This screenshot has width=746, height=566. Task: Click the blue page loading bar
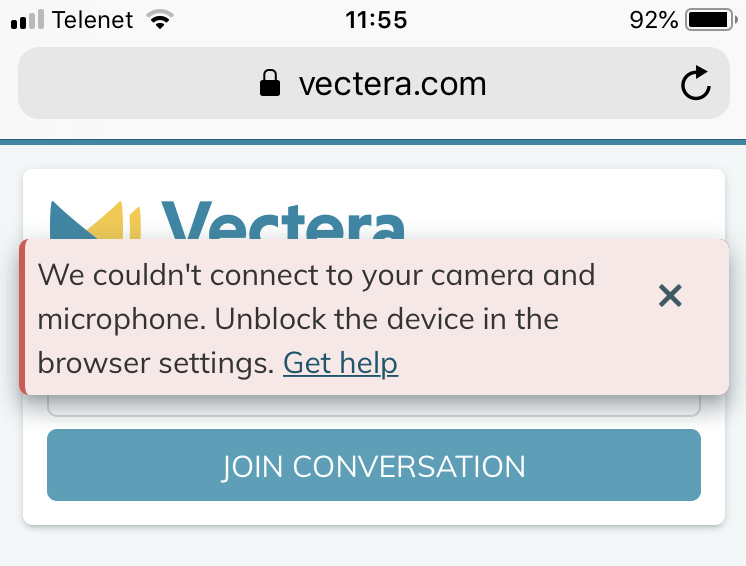tap(373, 142)
